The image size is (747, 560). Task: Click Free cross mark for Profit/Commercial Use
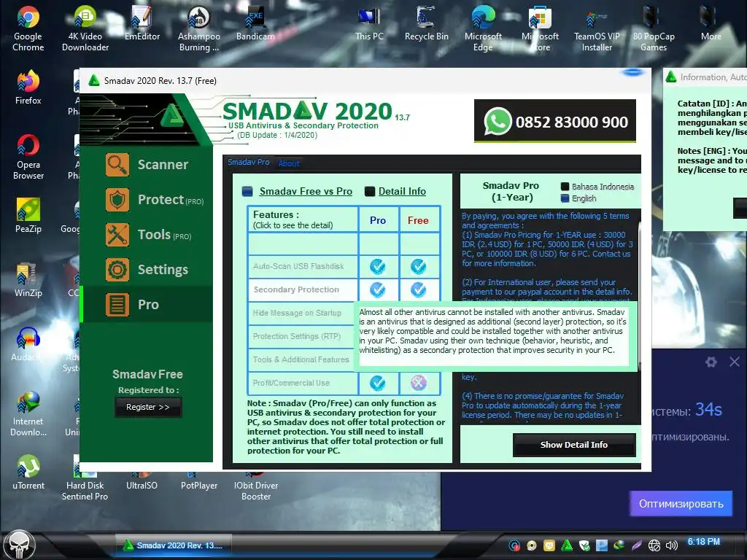coord(418,383)
